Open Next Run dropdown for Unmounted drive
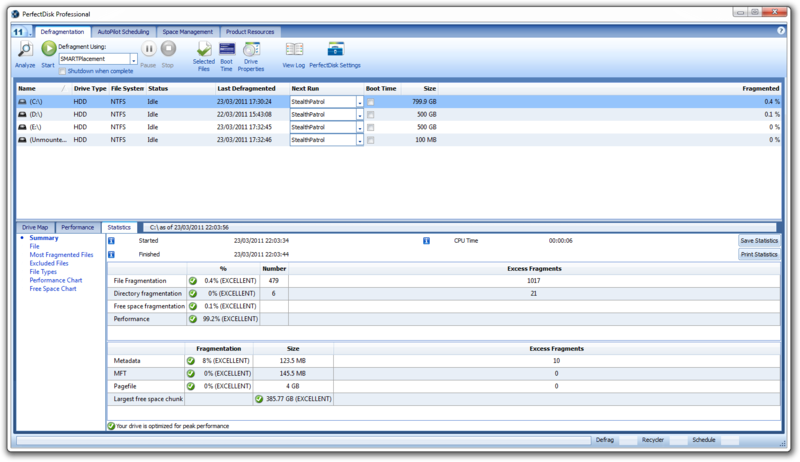 point(360,140)
